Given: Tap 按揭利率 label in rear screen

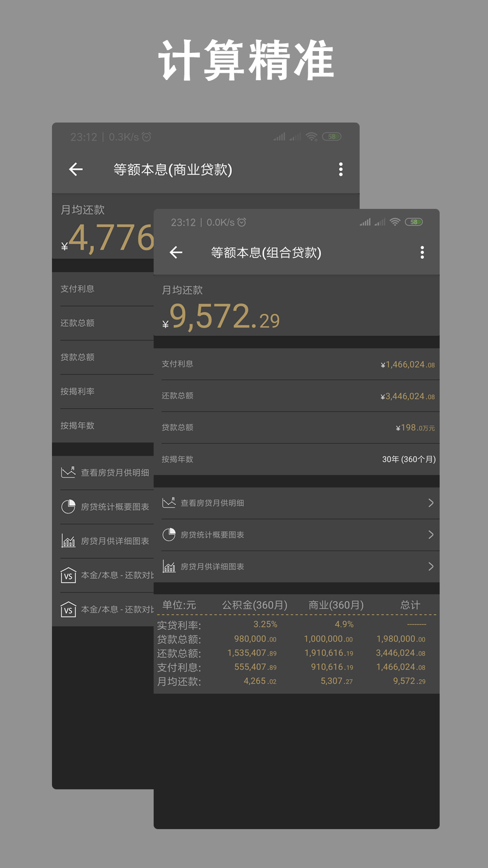Looking at the screenshot, I should click(x=77, y=392).
